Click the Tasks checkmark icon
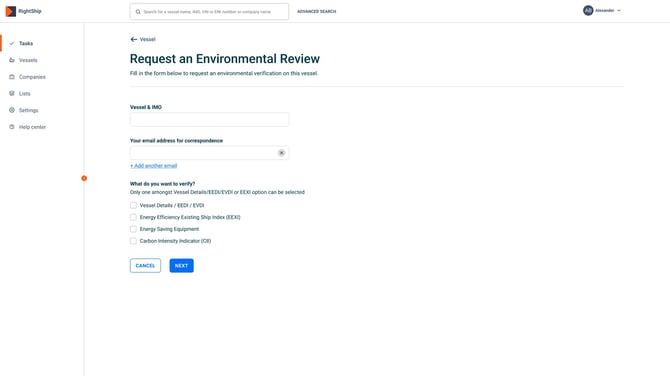 pos(12,43)
